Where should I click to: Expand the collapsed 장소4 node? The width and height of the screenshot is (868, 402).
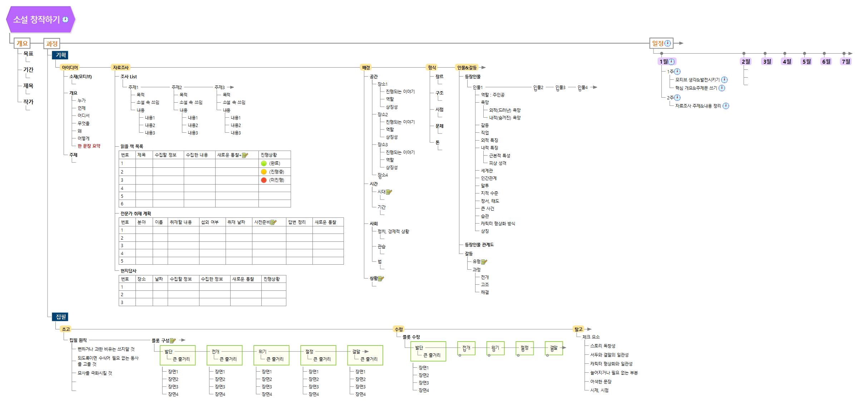pyautogui.click(x=380, y=178)
